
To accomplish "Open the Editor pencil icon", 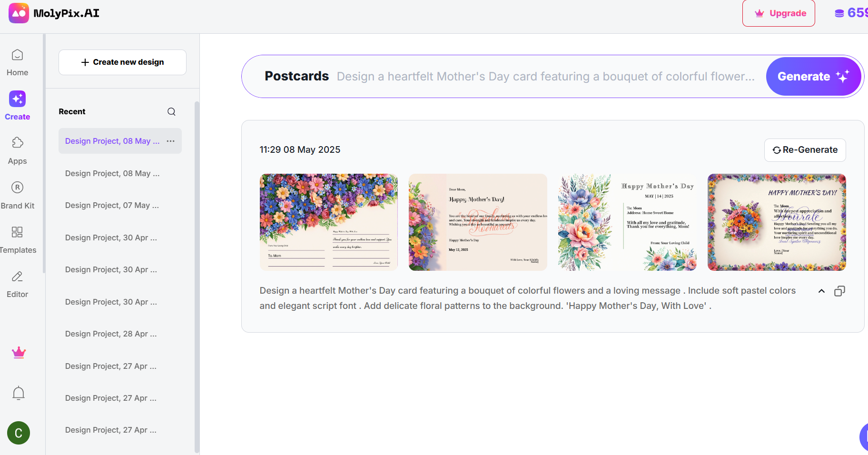I will 18,277.
